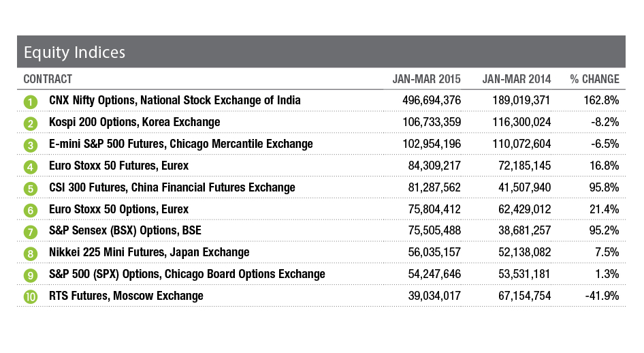The width and height of the screenshot is (644, 353).
Task: Select Kospi 200 Options, Korea Exchange
Action: pyautogui.click(x=135, y=123)
